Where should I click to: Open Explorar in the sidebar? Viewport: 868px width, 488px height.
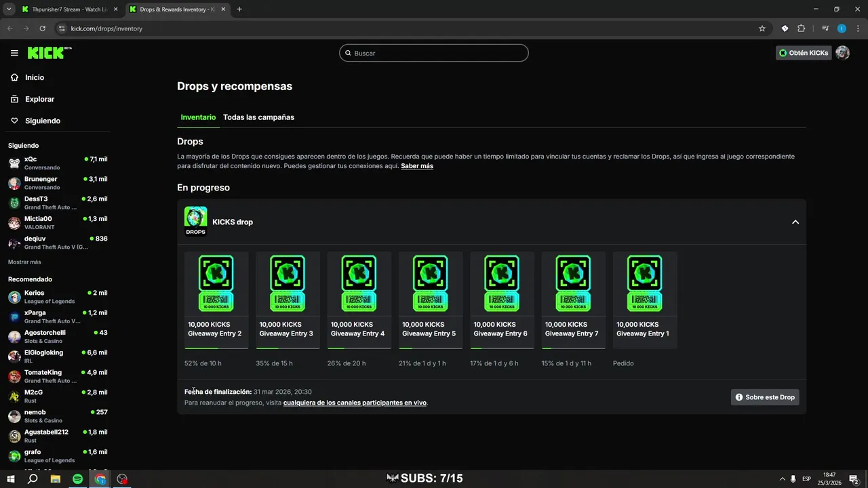pos(39,99)
